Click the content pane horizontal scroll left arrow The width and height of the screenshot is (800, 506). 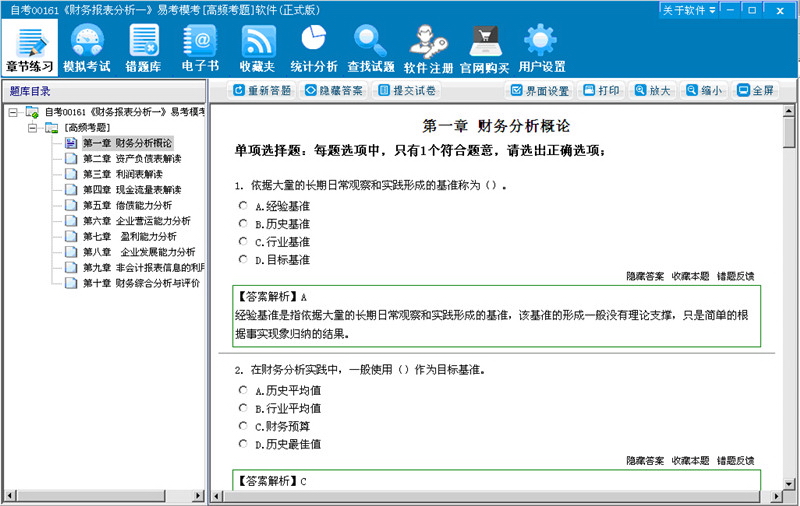click(x=217, y=496)
